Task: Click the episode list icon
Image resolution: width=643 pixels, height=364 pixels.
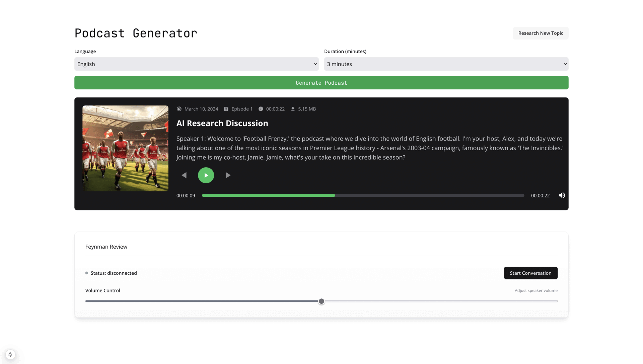Action: click(x=226, y=109)
